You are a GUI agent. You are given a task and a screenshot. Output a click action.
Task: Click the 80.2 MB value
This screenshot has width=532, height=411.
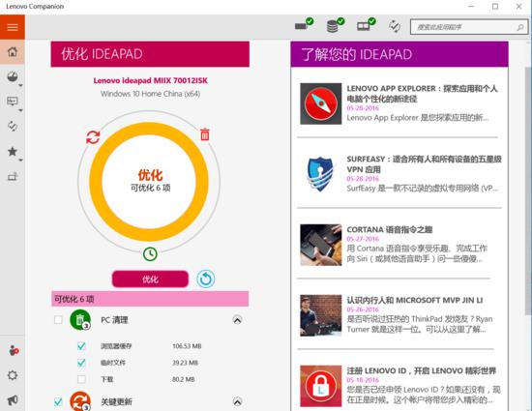click(x=183, y=379)
